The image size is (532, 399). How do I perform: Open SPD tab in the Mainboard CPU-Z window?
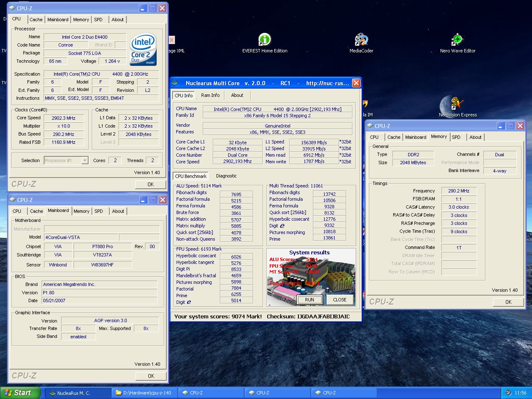click(x=99, y=211)
